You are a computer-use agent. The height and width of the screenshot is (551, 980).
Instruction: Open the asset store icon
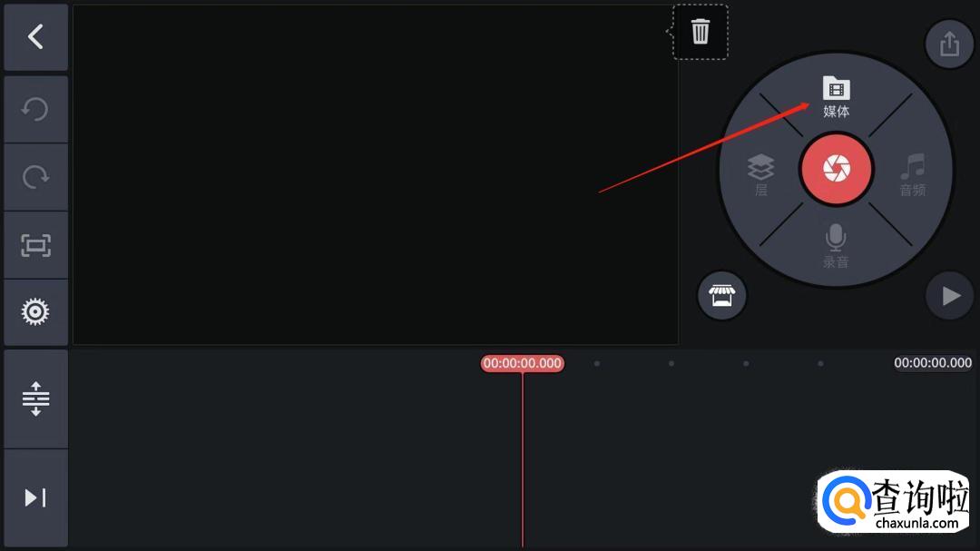coord(722,295)
